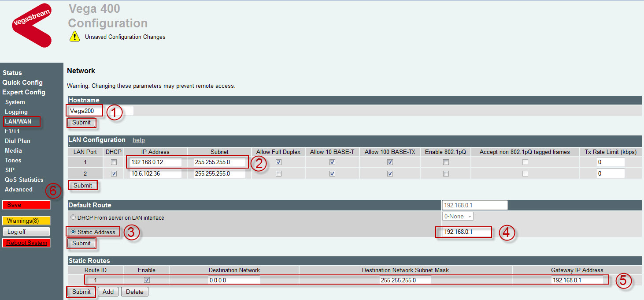The width and height of the screenshot is (644, 300).
Task: Submit the Hostname setting
Action: [x=81, y=123]
